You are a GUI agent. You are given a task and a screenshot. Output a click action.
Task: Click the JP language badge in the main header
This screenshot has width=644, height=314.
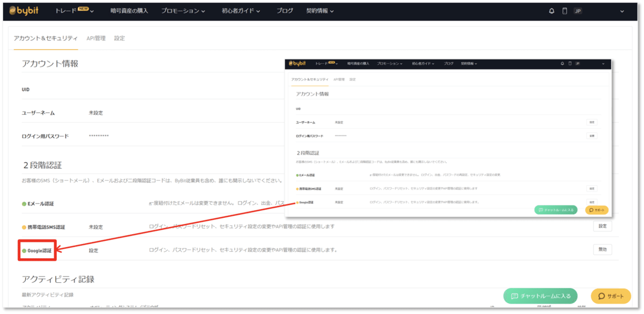pos(577,11)
